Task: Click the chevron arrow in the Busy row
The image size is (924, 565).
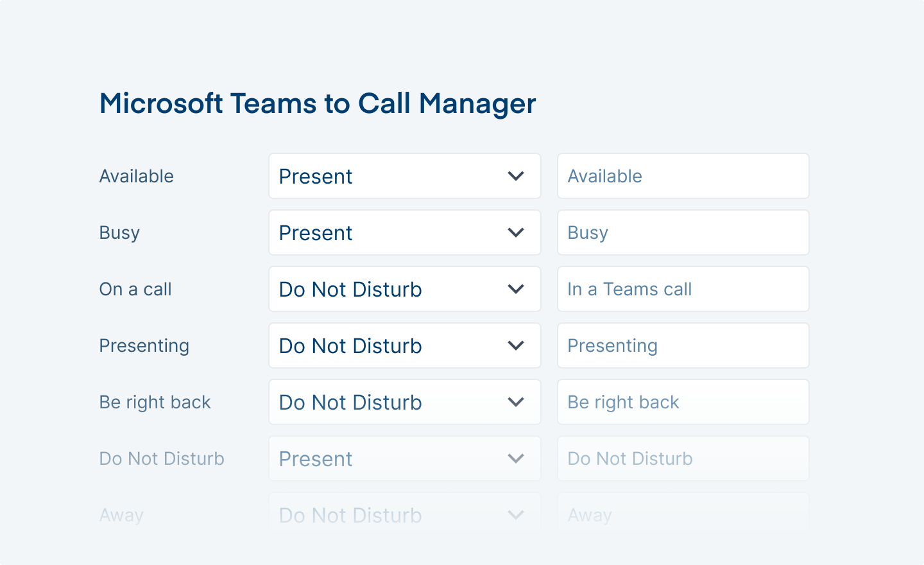Action: click(x=516, y=232)
